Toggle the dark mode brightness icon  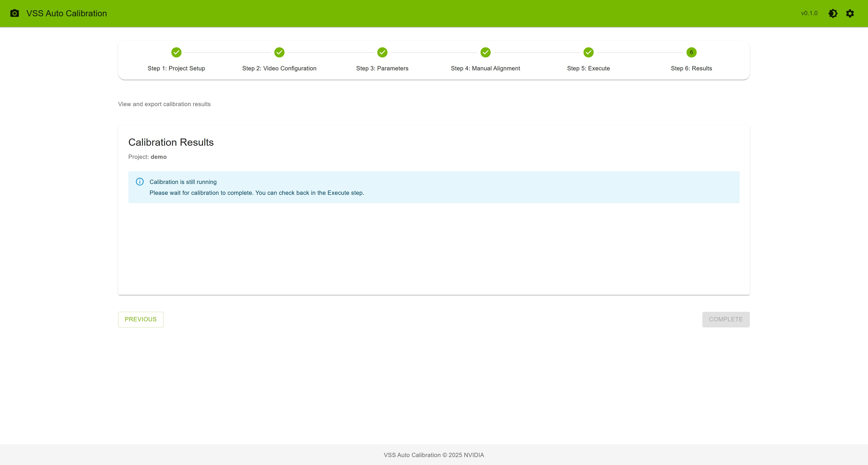[833, 14]
